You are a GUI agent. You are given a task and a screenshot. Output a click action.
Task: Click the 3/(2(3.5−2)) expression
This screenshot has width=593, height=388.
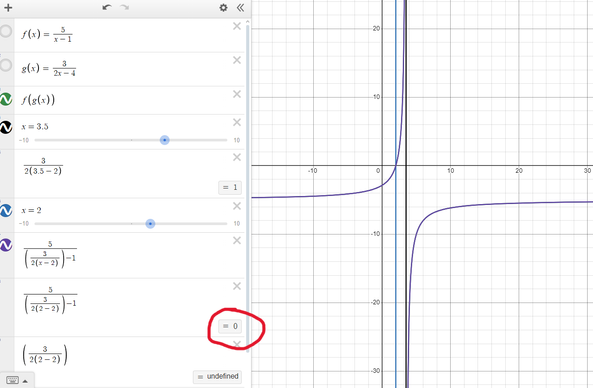(x=43, y=167)
